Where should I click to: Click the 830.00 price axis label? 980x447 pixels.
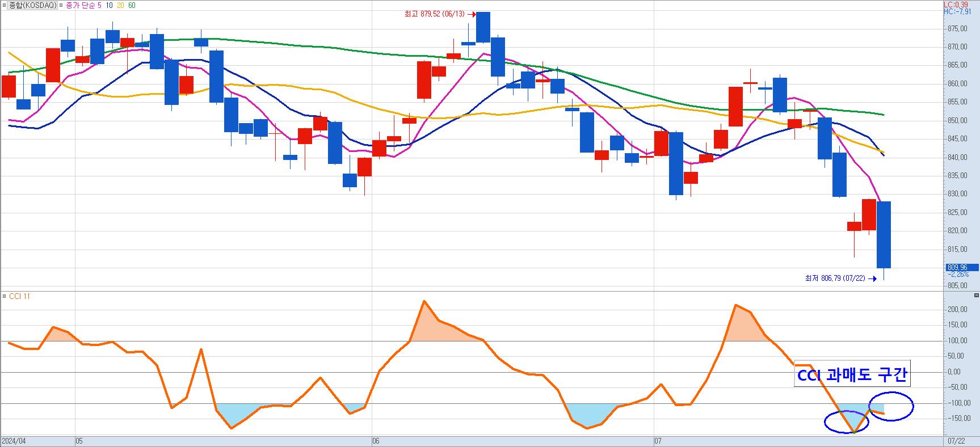(x=958, y=194)
